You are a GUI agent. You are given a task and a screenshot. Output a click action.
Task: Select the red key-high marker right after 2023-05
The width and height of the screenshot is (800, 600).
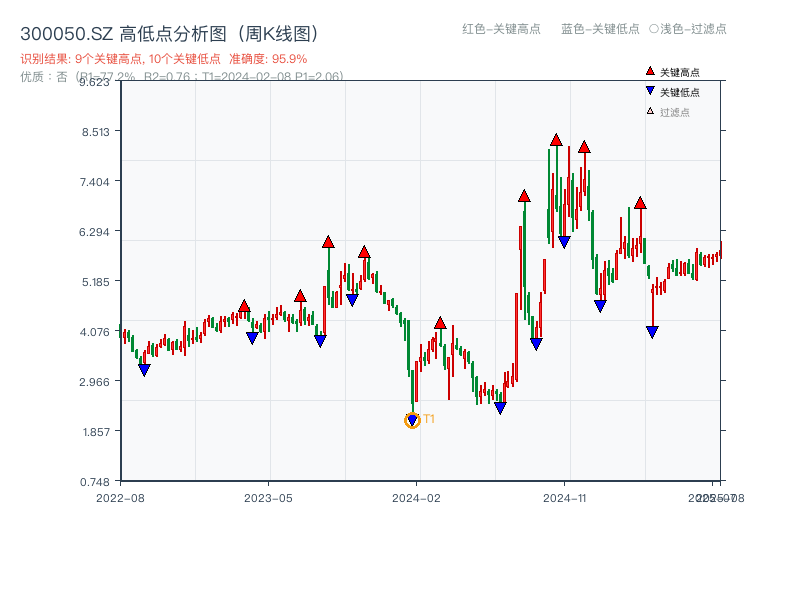300,296
